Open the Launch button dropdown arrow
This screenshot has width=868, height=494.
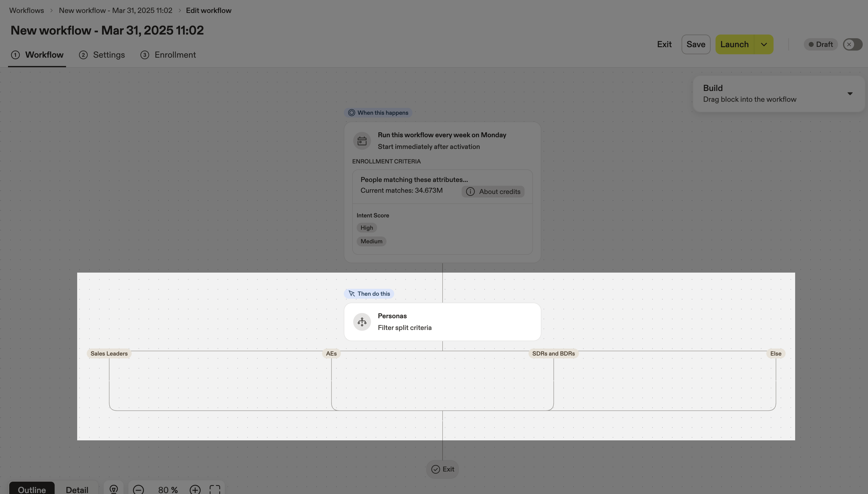[x=763, y=44]
